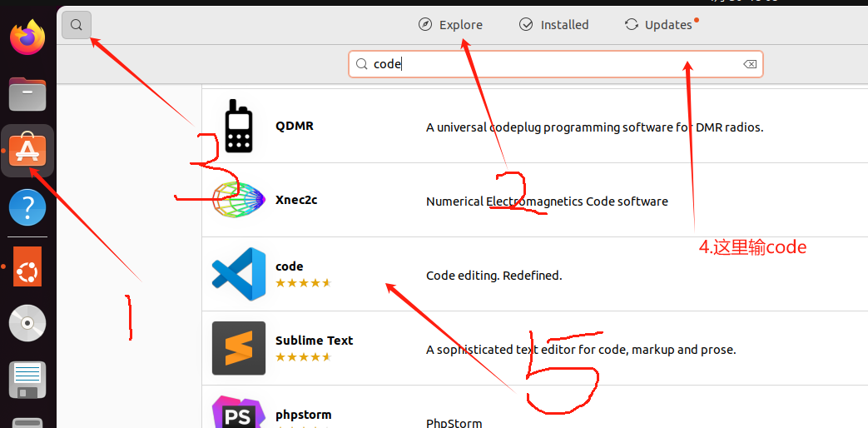Click the disc drive icon in dock
868x428 pixels.
[x=27, y=323]
